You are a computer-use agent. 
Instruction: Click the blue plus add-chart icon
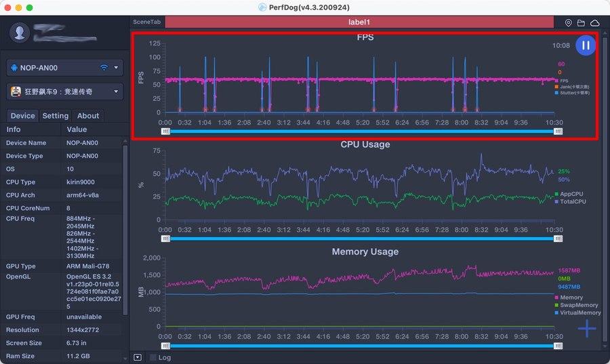pyautogui.click(x=587, y=329)
